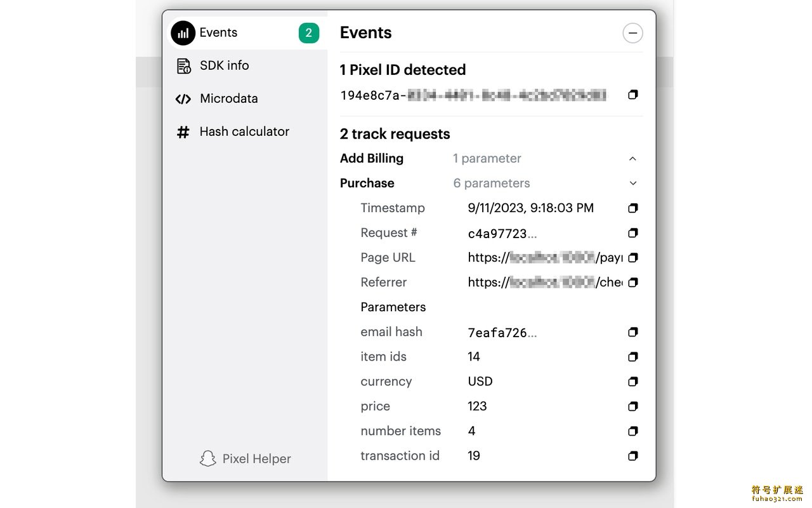
Task: Click the '1 parameter' text
Action: point(487,159)
